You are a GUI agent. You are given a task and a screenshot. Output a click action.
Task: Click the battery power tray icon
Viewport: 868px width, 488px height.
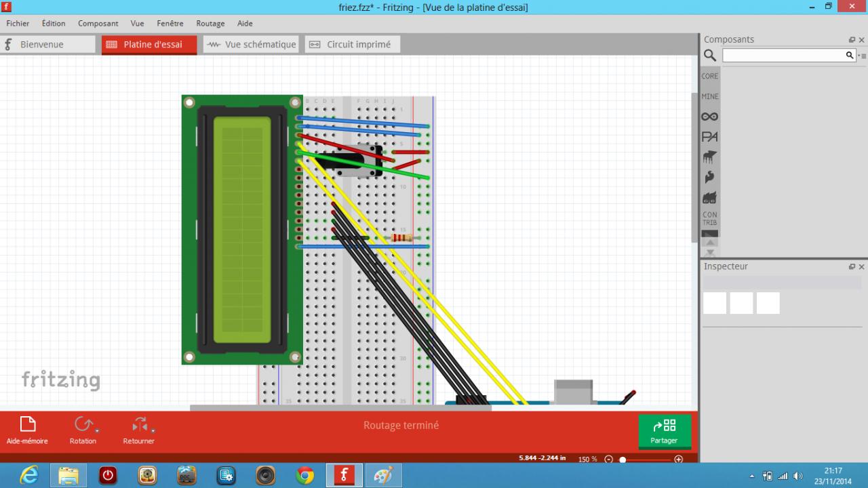point(768,476)
